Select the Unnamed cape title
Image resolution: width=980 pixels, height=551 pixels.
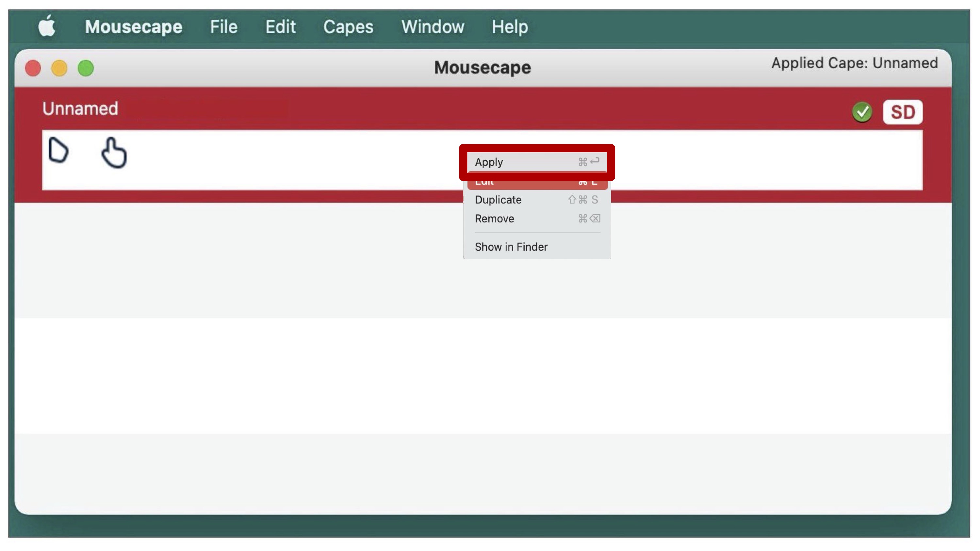(80, 108)
